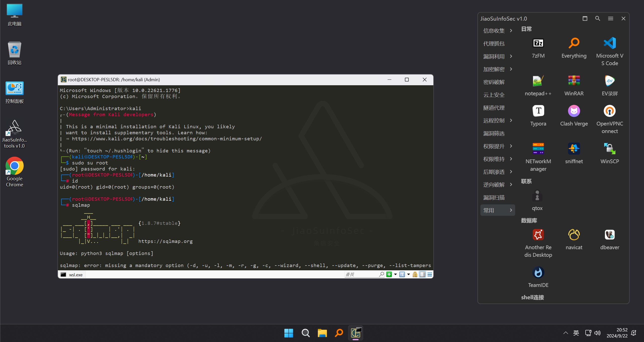
Task: Select the 漏洞筛选 menu item
Action: tap(498, 133)
